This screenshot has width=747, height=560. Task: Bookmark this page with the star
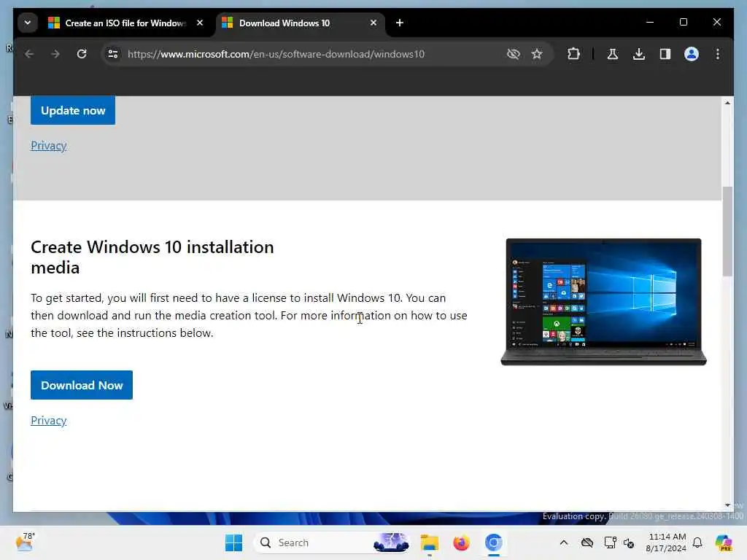tap(537, 54)
